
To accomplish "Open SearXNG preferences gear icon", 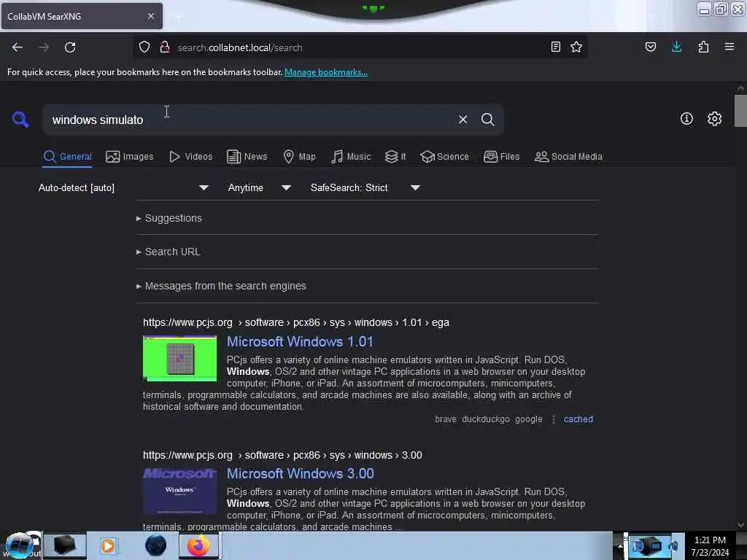I will (714, 119).
